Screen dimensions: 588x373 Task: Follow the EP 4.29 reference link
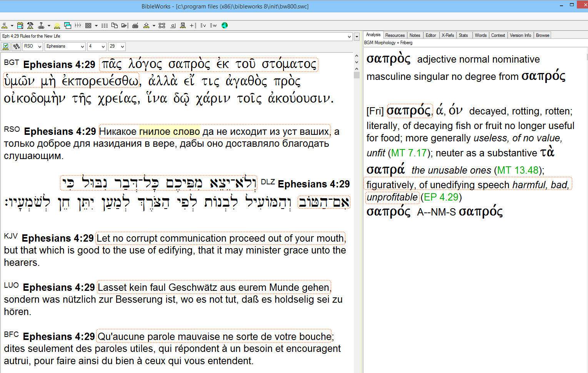pyautogui.click(x=441, y=197)
